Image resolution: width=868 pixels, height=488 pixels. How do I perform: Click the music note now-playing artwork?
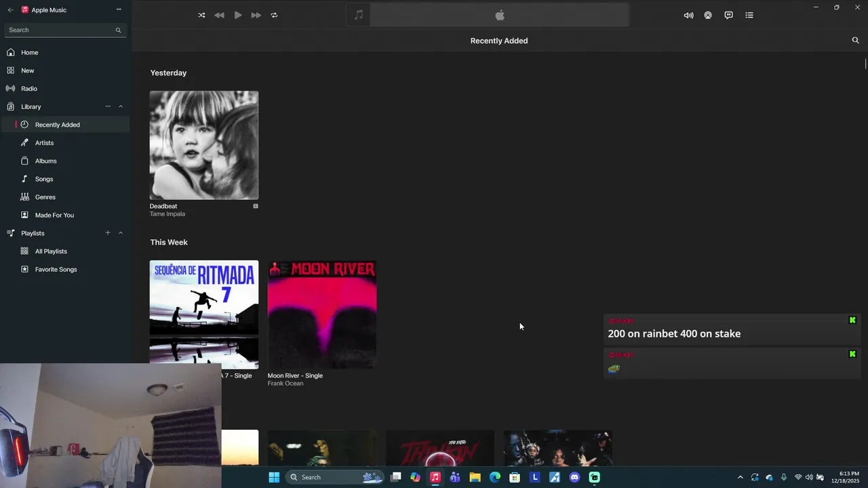pos(359,15)
